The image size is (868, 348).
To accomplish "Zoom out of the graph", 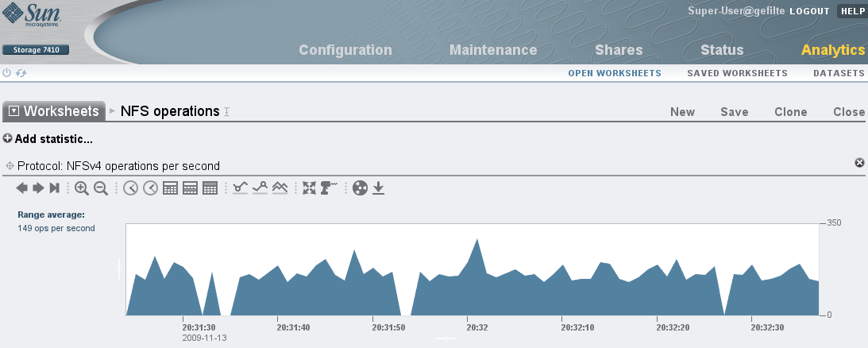I will [x=101, y=188].
